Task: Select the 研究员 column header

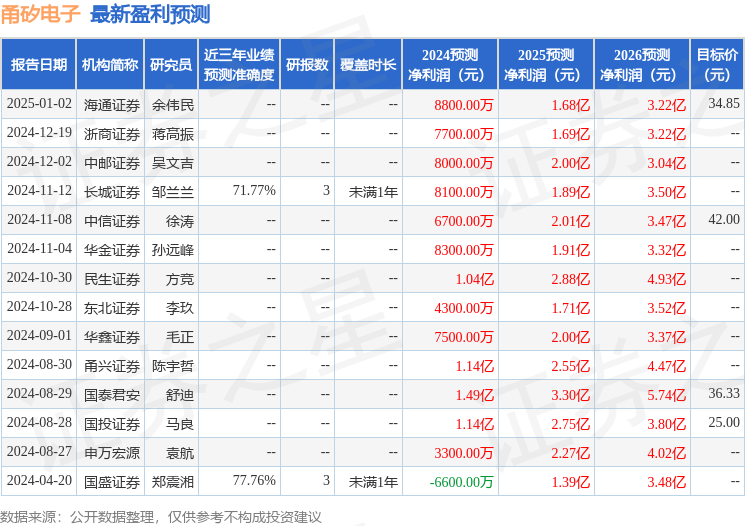Action: pos(171,65)
